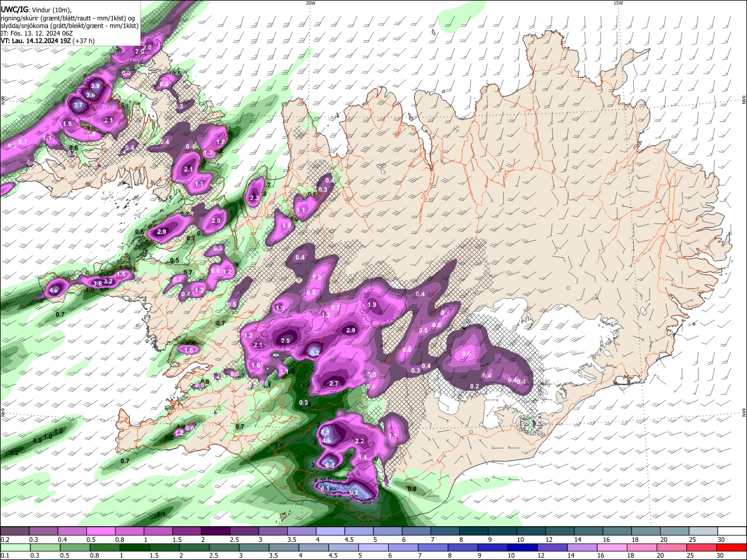This screenshot has width=747, height=560.
Task: Select the '3.7' value in the northwest
Action: point(78,105)
